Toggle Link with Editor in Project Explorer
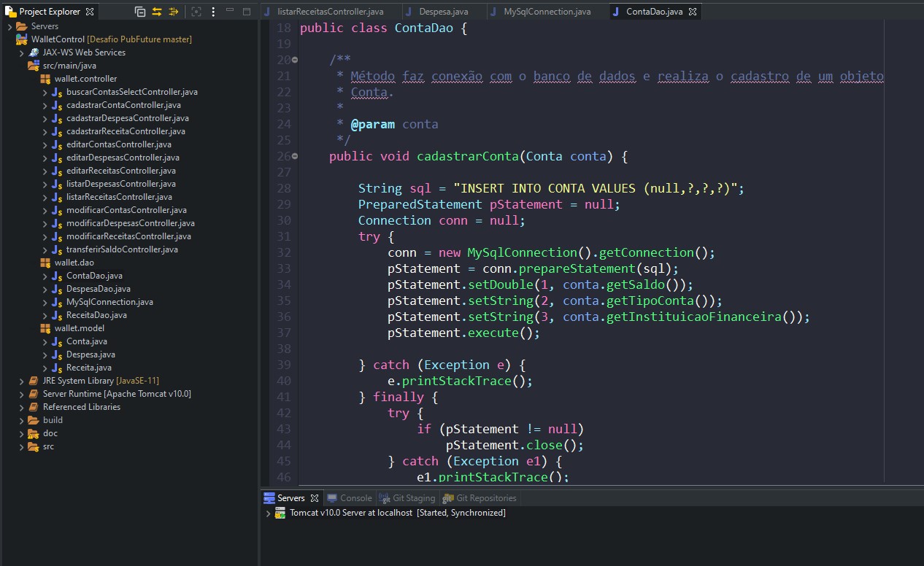Viewport: 924px width, 566px height. (x=156, y=12)
